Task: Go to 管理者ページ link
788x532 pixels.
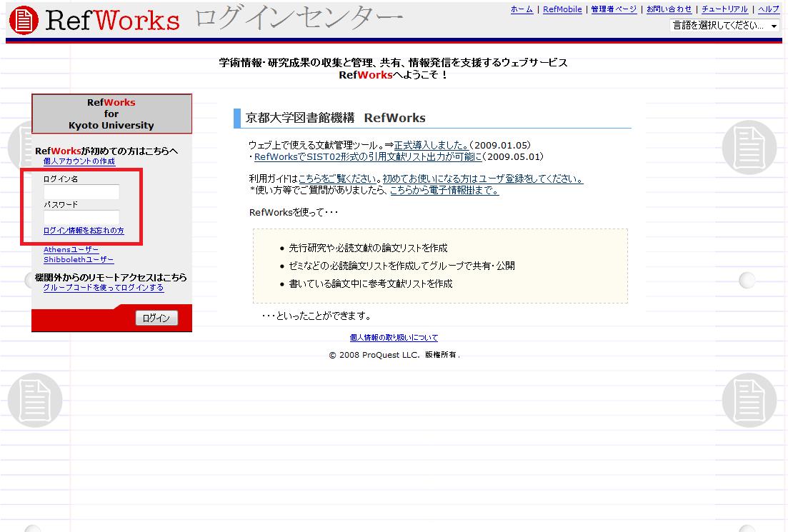Action: [614, 9]
